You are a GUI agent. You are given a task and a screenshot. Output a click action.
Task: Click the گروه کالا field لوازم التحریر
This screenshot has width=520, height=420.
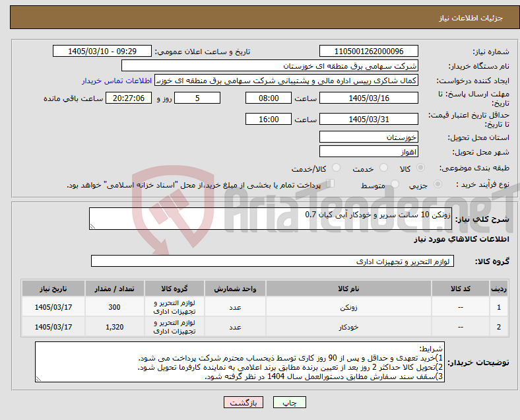click(273, 261)
